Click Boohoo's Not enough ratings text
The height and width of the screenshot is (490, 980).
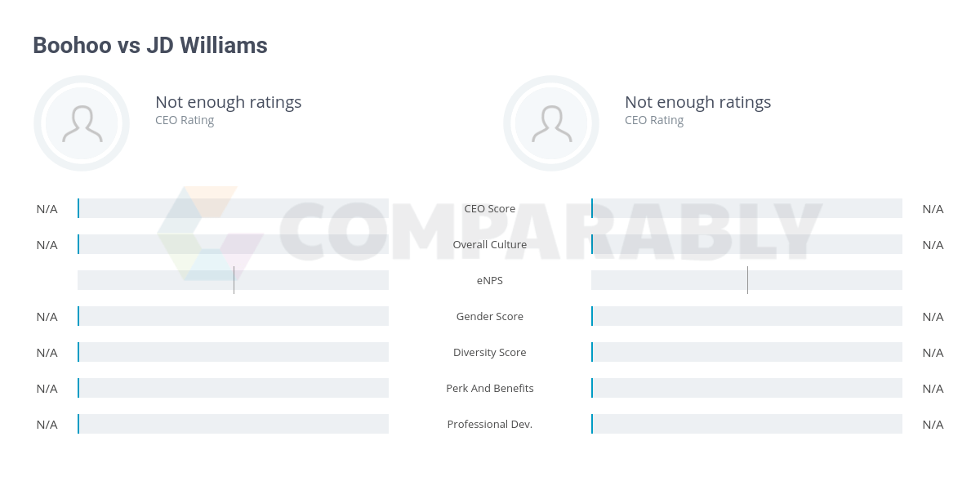click(x=229, y=102)
